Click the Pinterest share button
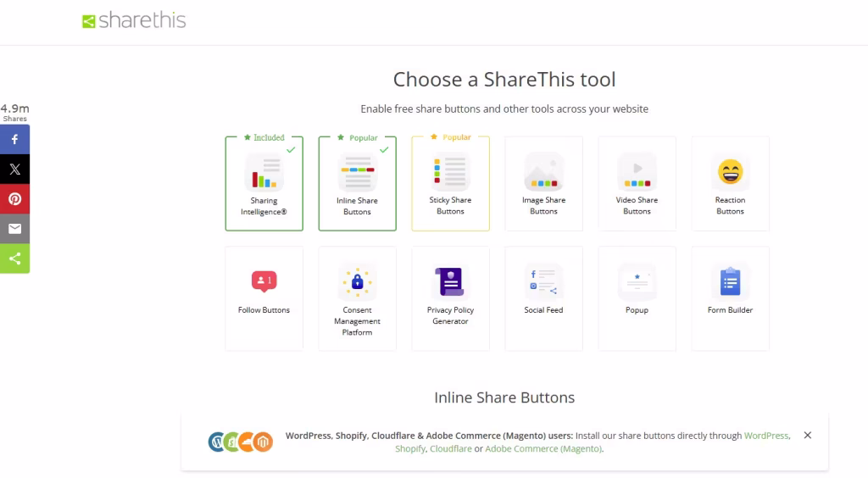 tap(14, 199)
